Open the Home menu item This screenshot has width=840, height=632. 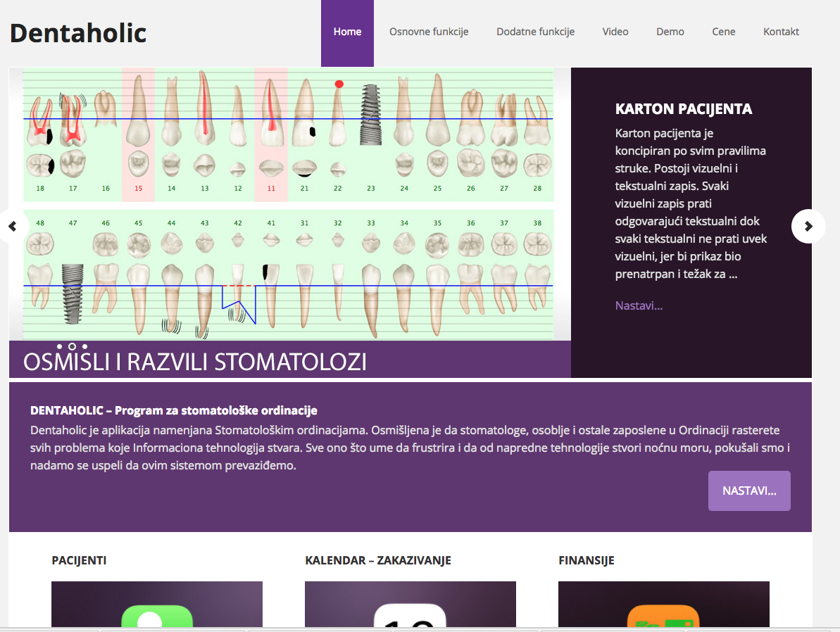[x=347, y=32]
